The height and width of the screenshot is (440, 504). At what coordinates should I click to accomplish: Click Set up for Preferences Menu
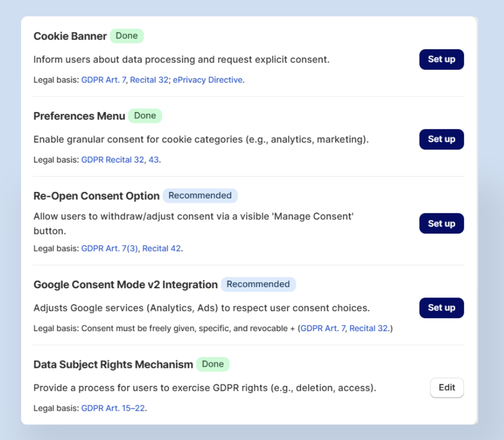tap(441, 139)
